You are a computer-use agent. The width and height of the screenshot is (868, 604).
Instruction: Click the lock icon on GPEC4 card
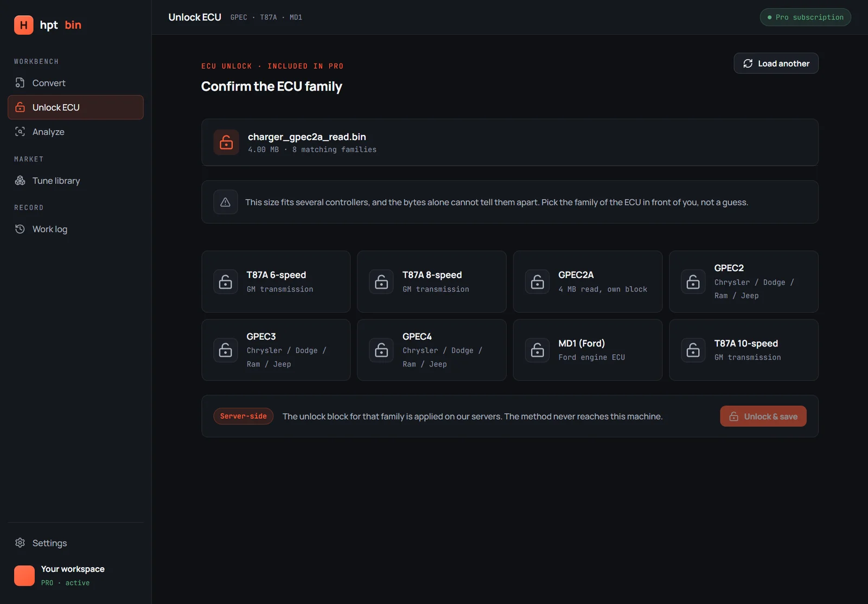click(381, 350)
